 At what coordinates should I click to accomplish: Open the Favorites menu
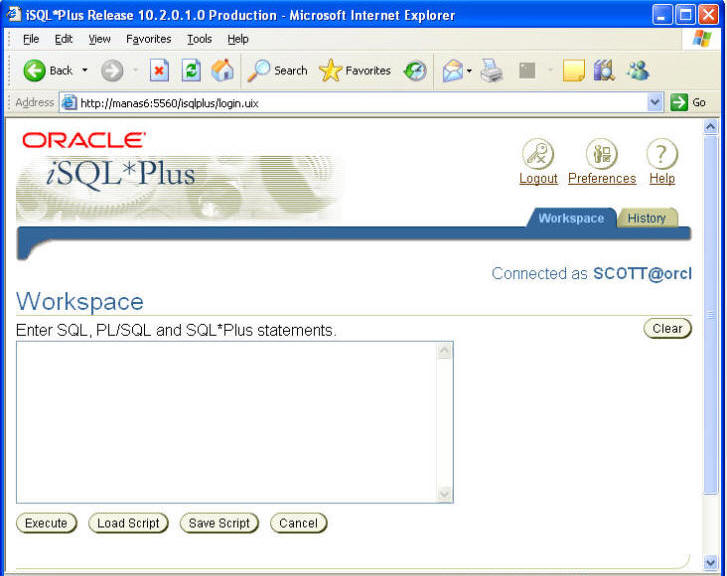pos(148,39)
